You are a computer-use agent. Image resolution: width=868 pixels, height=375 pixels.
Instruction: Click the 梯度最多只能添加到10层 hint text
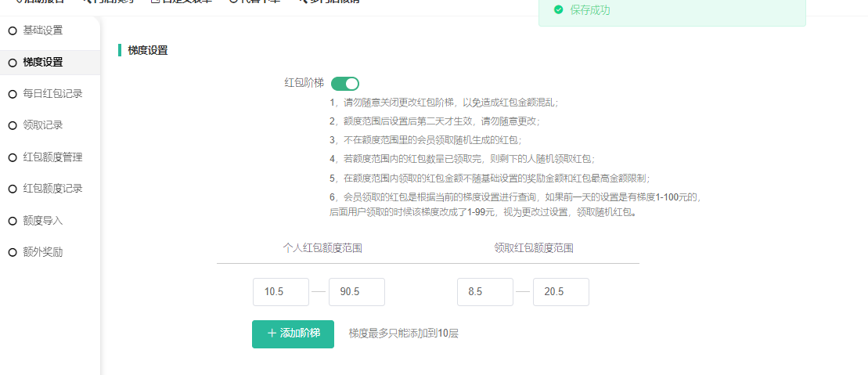tap(404, 333)
